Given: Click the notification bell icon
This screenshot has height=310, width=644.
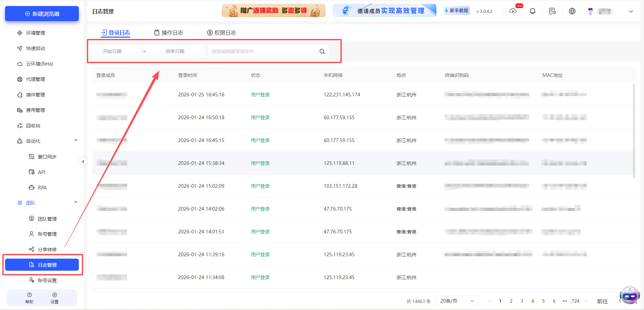Looking at the screenshot, I should [x=532, y=11].
